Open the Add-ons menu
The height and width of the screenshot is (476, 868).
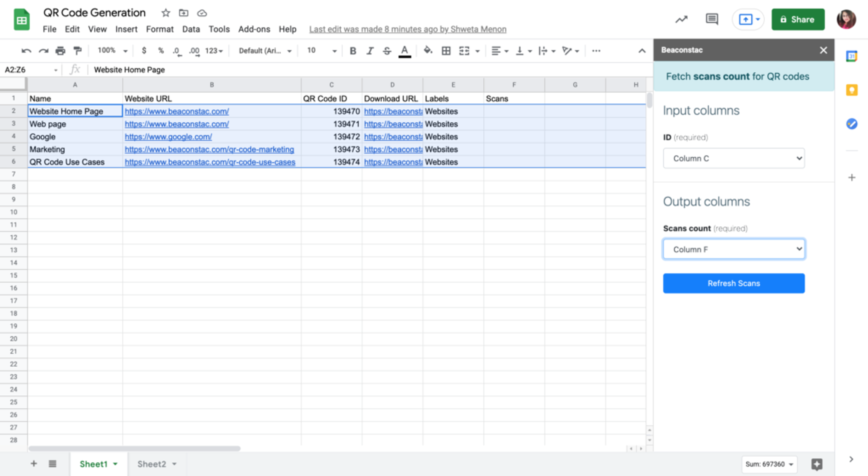[x=254, y=29]
